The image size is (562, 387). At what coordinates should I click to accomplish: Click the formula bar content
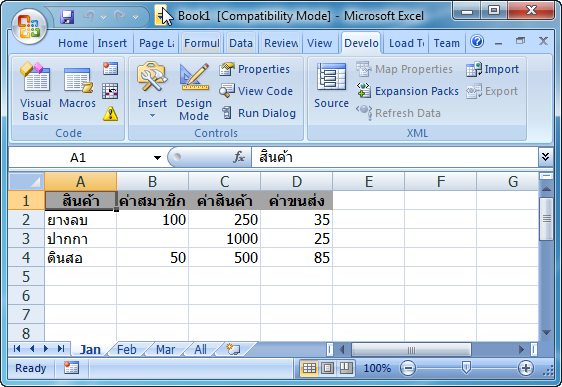pos(394,157)
